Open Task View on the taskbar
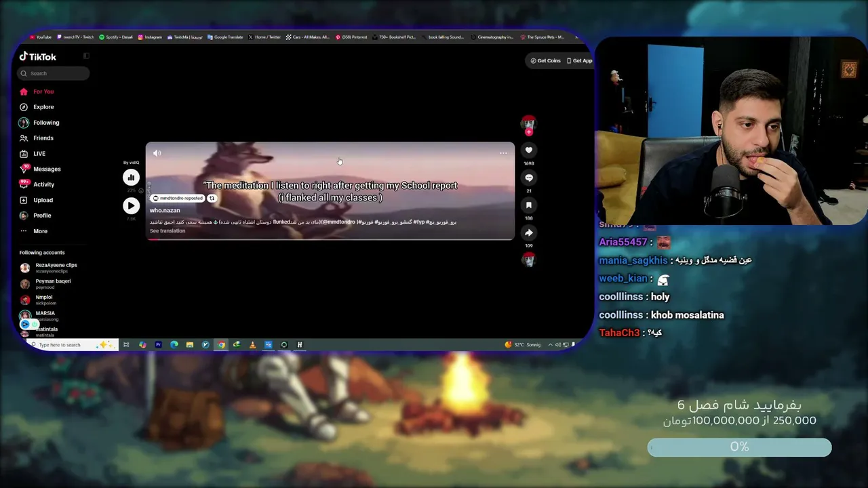 tap(126, 345)
